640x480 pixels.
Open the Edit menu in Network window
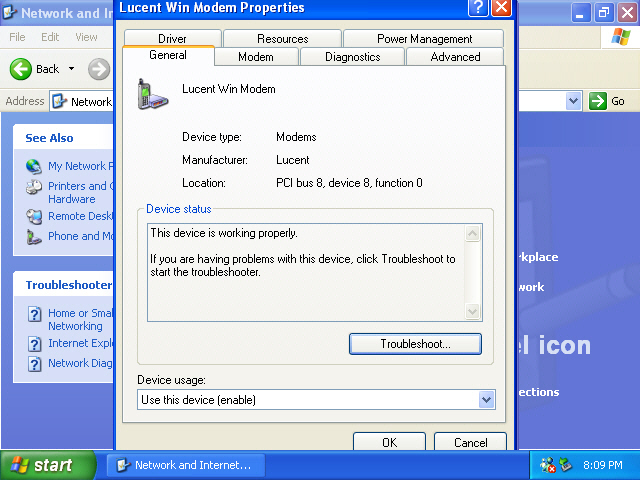click(50, 37)
